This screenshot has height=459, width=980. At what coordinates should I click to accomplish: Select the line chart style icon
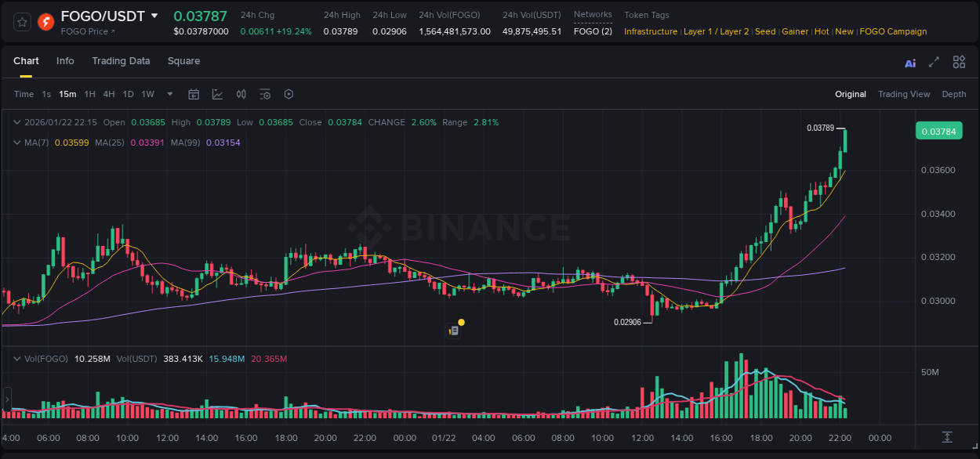(217, 94)
